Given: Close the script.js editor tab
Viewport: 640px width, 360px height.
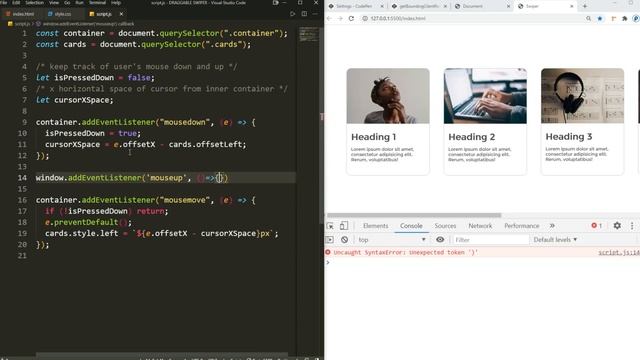Looking at the screenshot, I should click(121, 14).
